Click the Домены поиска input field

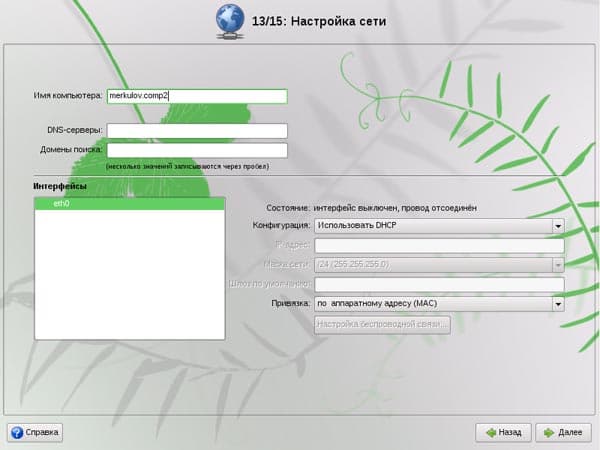(x=197, y=150)
